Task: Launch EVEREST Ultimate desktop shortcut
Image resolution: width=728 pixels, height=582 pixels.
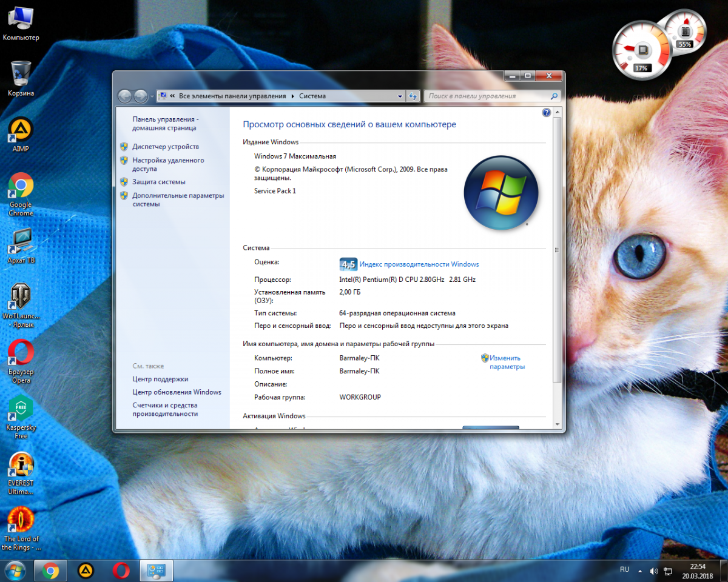Action: (21, 465)
